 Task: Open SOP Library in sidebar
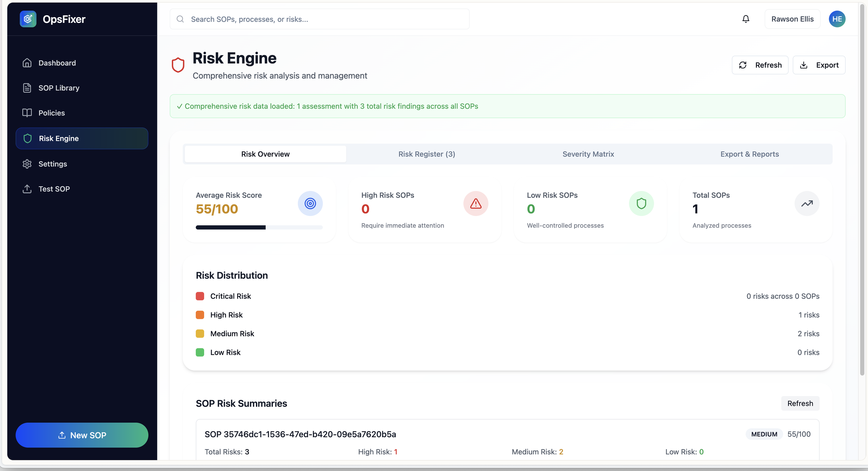[59, 88]
